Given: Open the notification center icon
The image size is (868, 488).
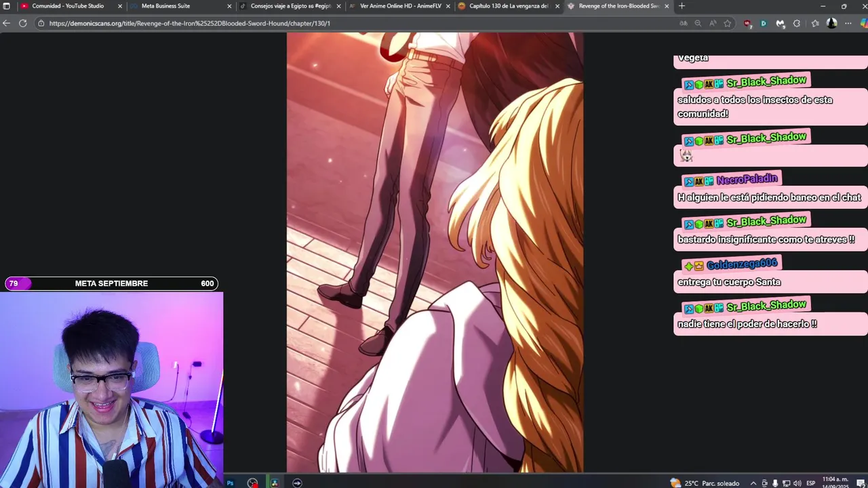Looking at the screenshot, I should 860,483.
